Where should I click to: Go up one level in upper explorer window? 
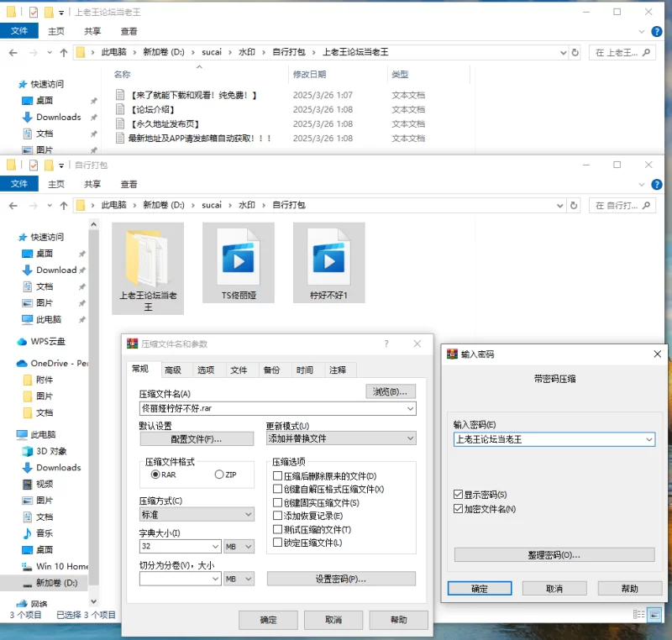point(64,53)
